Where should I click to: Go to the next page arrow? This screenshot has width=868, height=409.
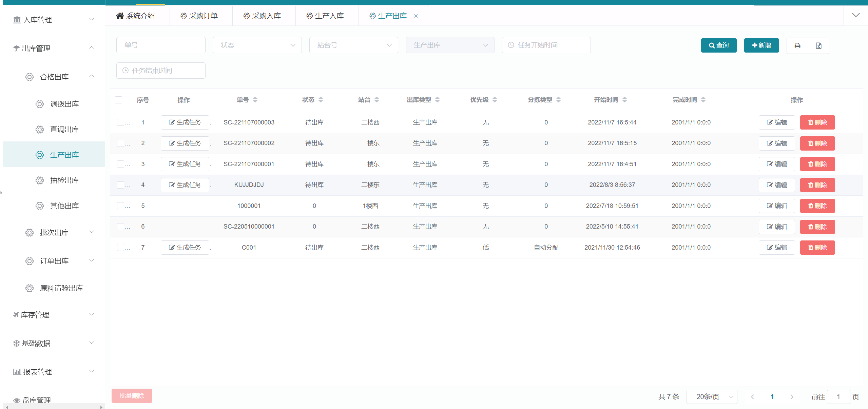click(792, 397)
